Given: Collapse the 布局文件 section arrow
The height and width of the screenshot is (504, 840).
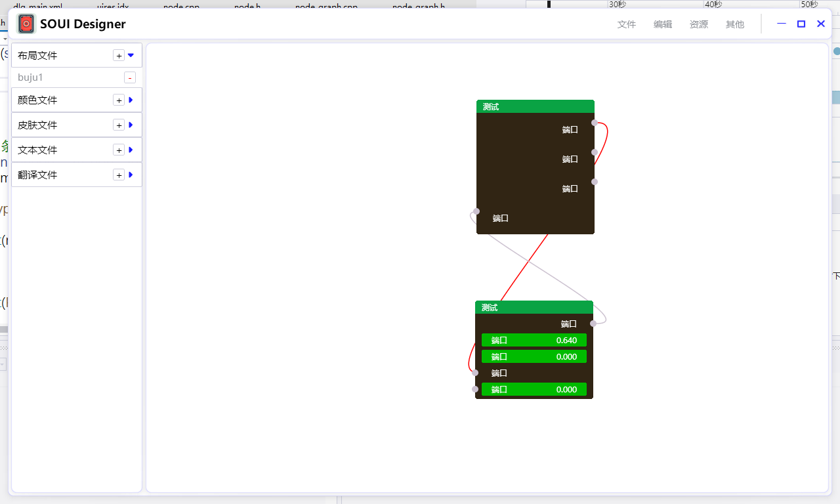Looking at the screenshot, I should tap(131, 56).
